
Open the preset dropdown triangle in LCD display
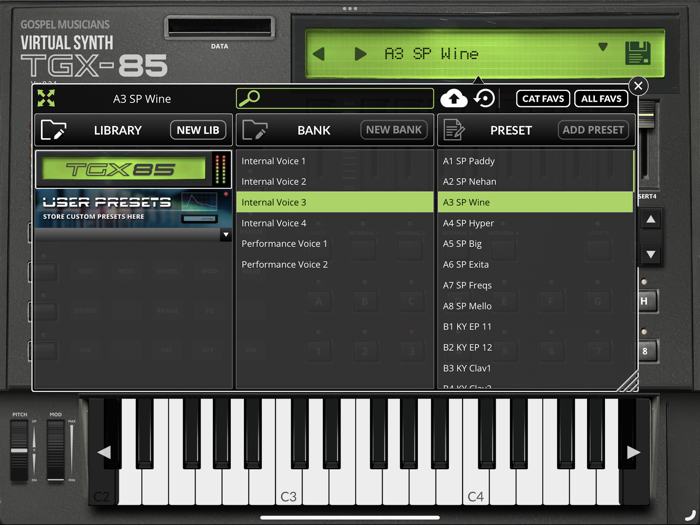603,47
